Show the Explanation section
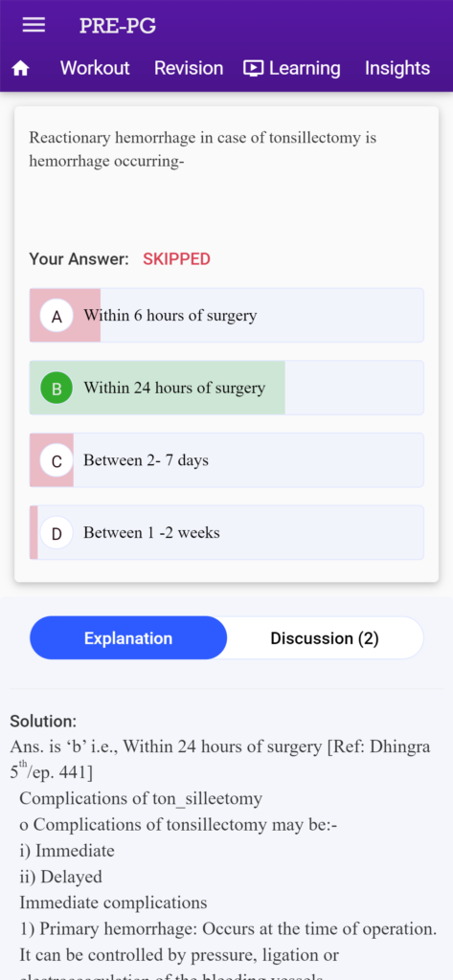The height and width of the screenshot is (980, 453). click(128, 638)
